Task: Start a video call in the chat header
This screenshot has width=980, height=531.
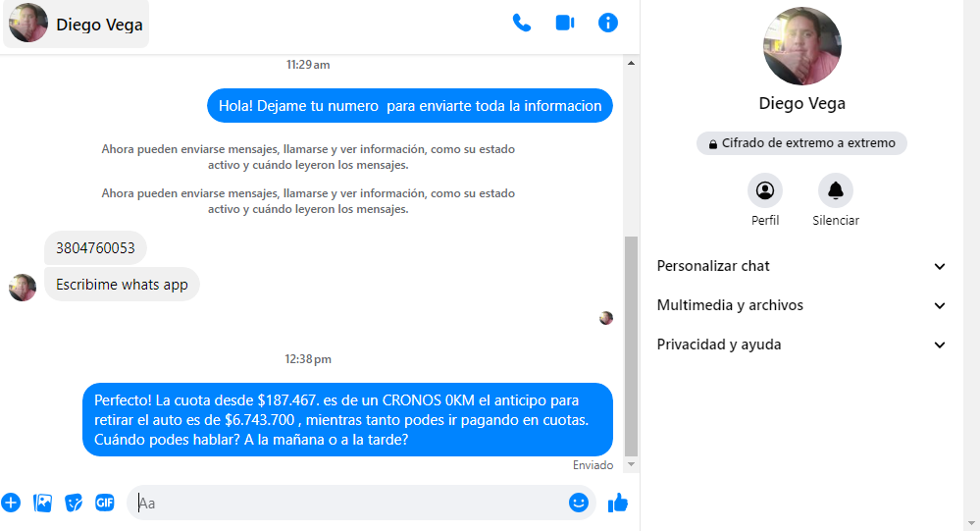Action: coord(565,23)
